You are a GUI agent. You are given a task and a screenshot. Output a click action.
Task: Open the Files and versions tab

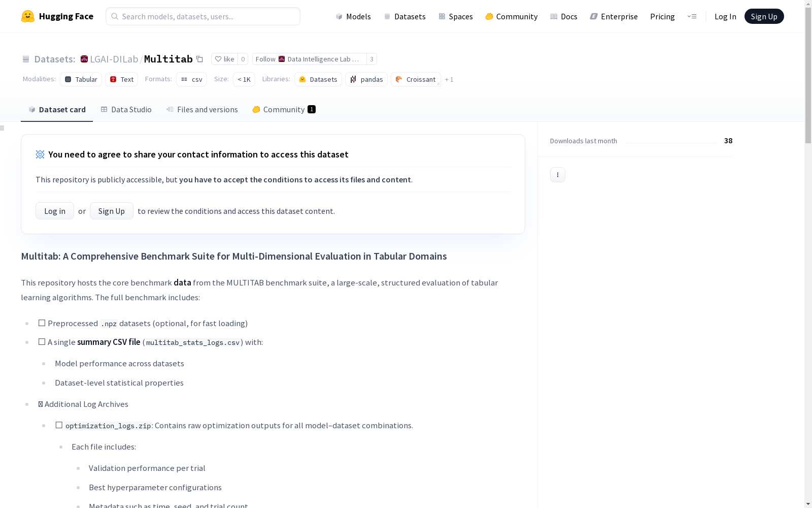[202, 109]
